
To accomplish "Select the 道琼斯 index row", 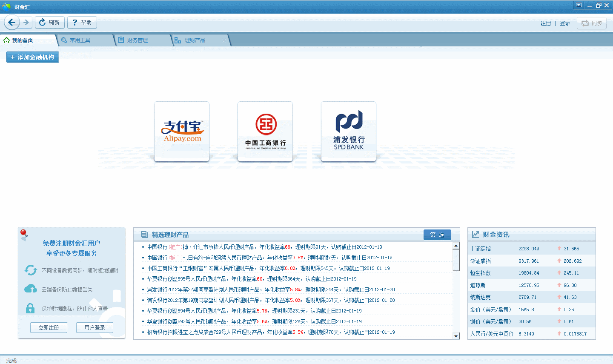I will 531,285.
